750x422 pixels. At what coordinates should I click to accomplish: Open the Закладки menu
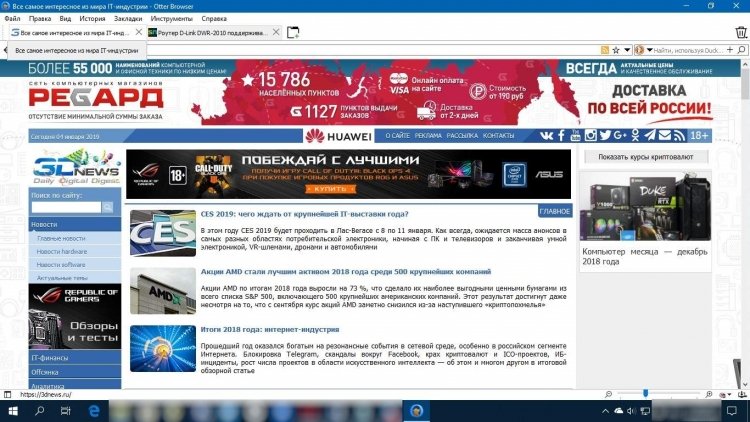tap(128, 19)
